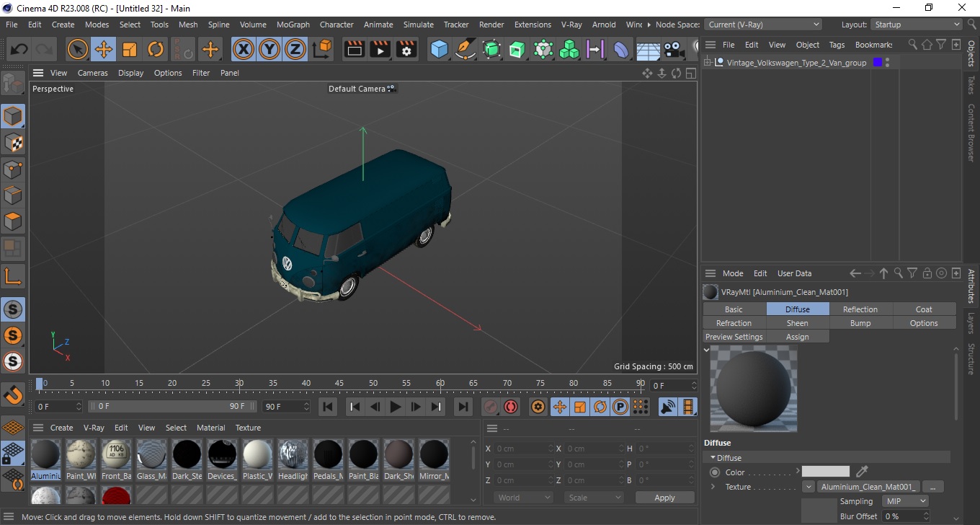The height and width of the screenshot is (525, 980).
Task: Open Aluminium_Clean_Mat001 texture button
Action: (x=868, y=487)
